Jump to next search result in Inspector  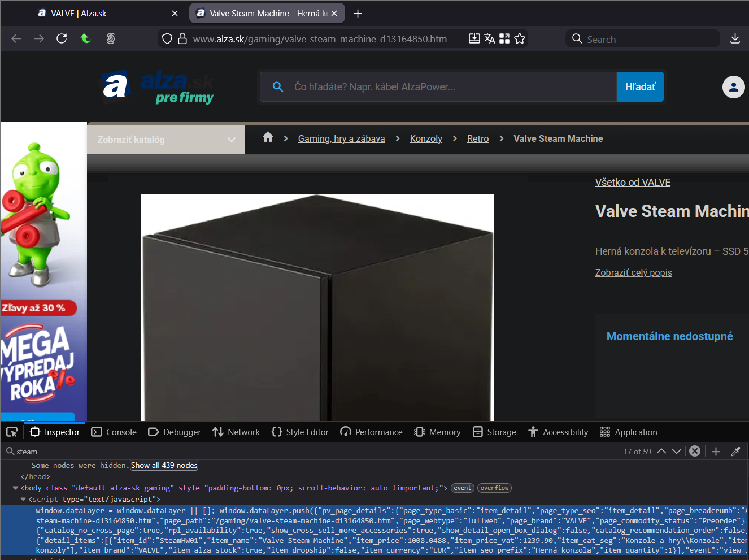pyautogui.click(x=677, y=451)
